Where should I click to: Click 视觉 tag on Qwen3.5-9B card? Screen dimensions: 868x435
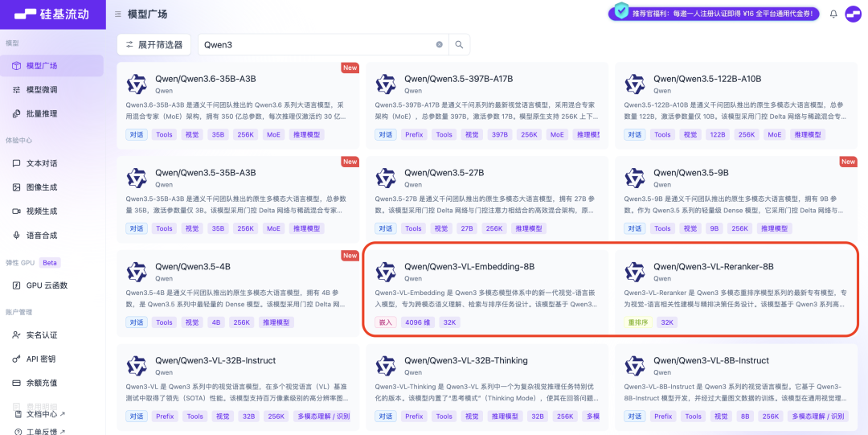[690, 228]
